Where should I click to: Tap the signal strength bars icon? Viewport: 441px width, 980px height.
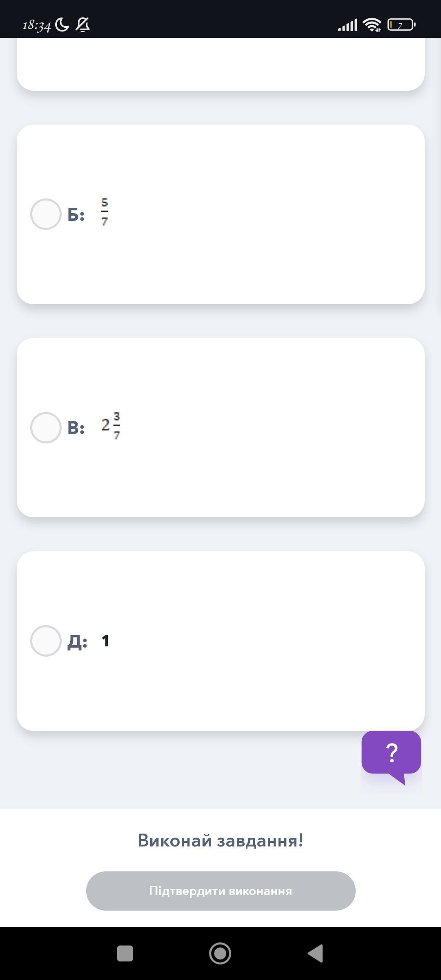(347, 25)
